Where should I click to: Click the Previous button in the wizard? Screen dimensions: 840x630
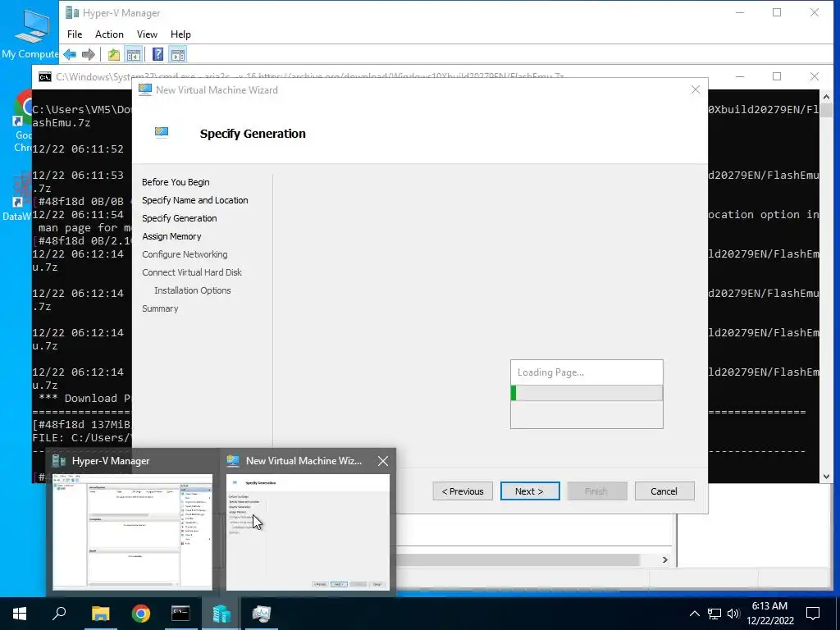coord(463,491)
